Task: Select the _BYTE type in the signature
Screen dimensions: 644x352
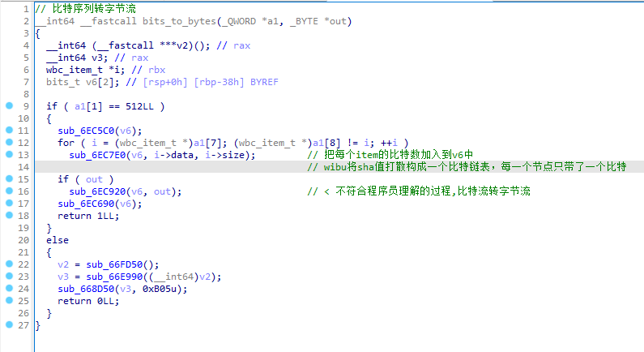Action: [304, 21]
